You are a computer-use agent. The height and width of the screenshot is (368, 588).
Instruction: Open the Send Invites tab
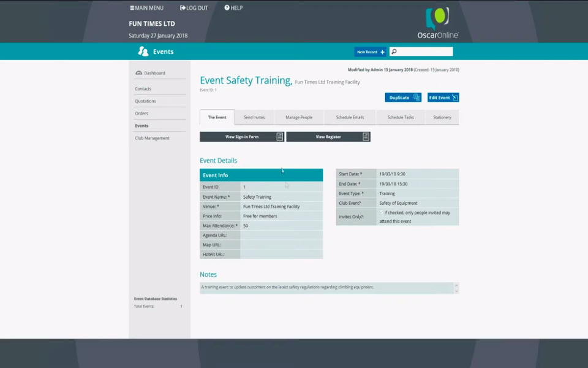(254, 117)
